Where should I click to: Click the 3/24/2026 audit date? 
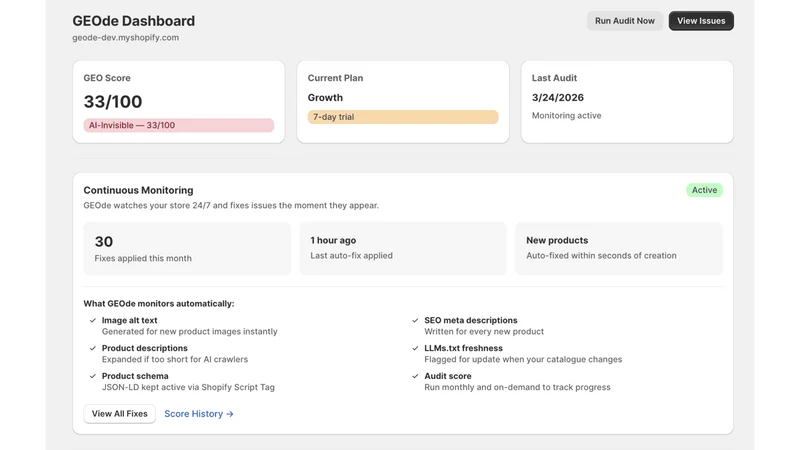[558, 97]
